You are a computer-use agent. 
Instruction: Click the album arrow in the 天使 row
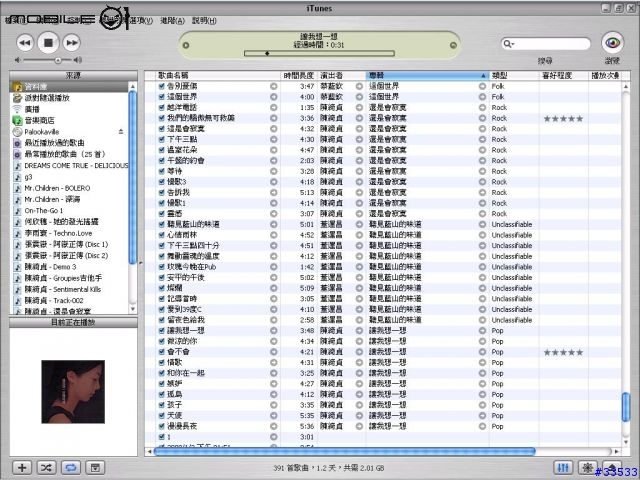click(x=482, y=416)
